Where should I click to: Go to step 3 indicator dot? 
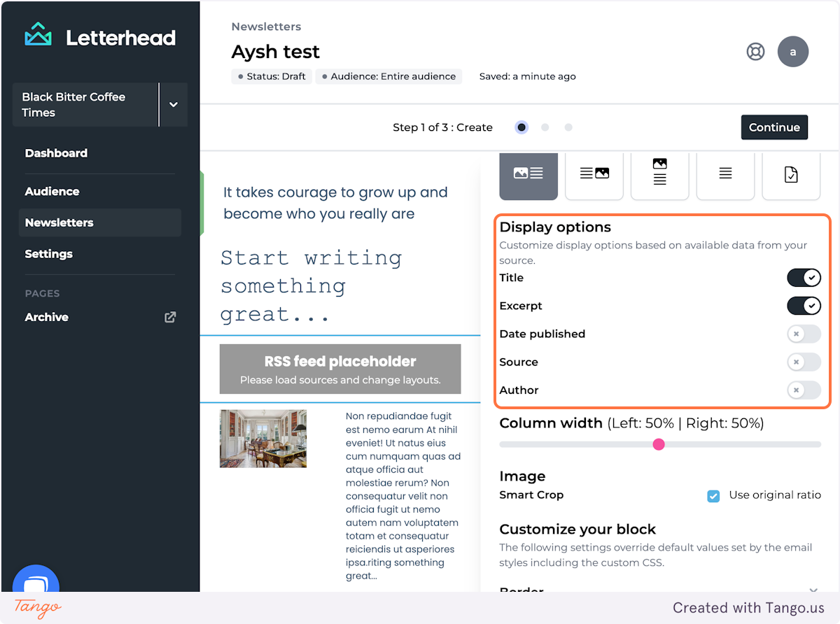(x=568, y=127)
